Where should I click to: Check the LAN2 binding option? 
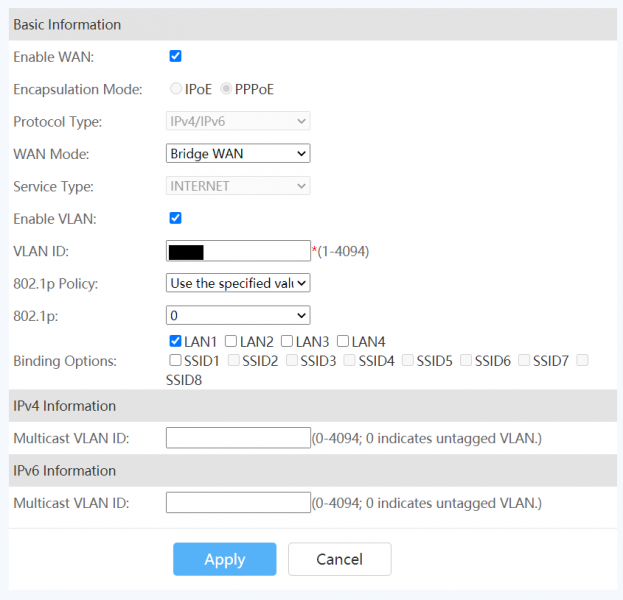click(231, 342)
